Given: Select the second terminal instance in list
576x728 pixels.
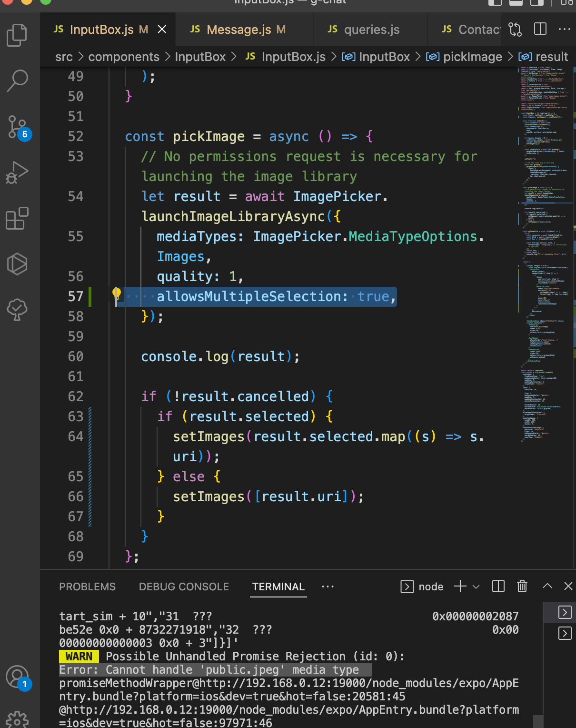Looking at the screenshot, I should click(x=565, y=633).
